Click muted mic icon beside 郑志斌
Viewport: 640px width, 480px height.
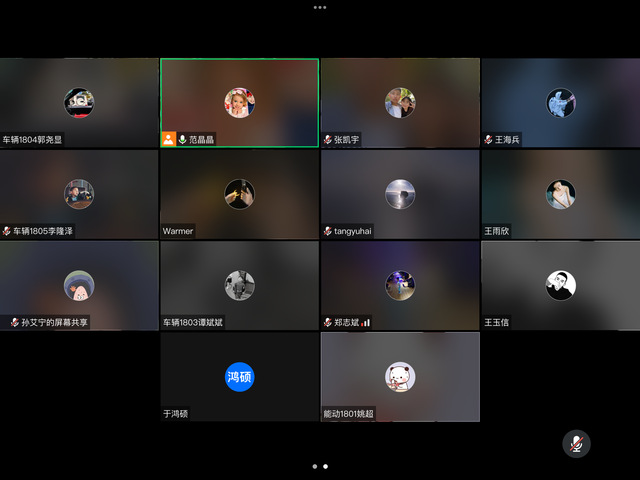(x=327, y=322)
